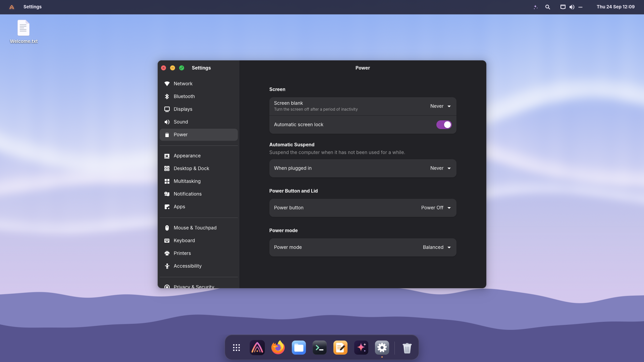Click the Apps icon in the sidebar

pos(167,207)
